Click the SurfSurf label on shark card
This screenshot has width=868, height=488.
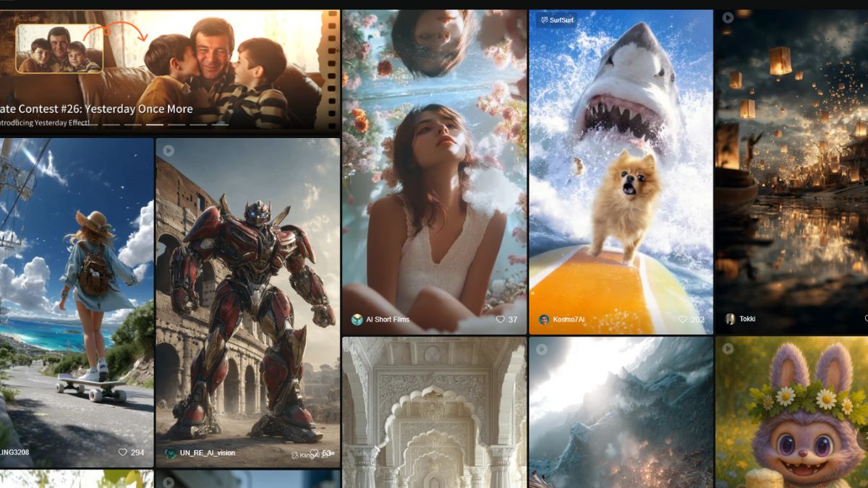click(x=561, y=20)
